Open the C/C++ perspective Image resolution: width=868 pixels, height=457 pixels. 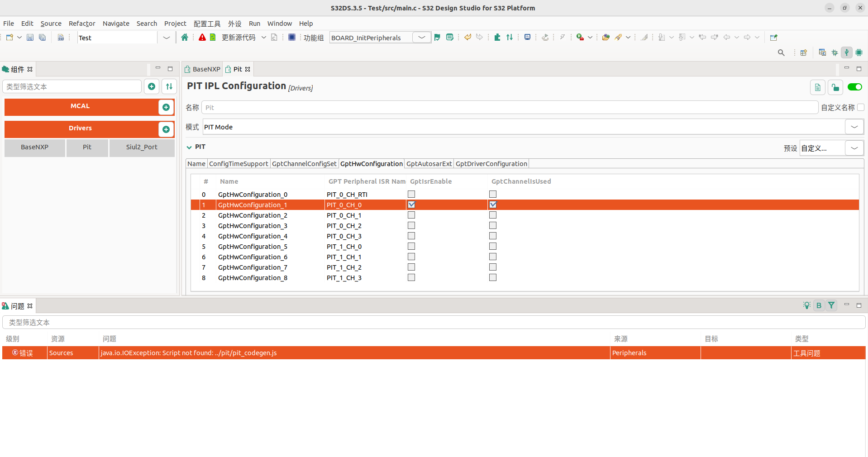tap(822, 52)
